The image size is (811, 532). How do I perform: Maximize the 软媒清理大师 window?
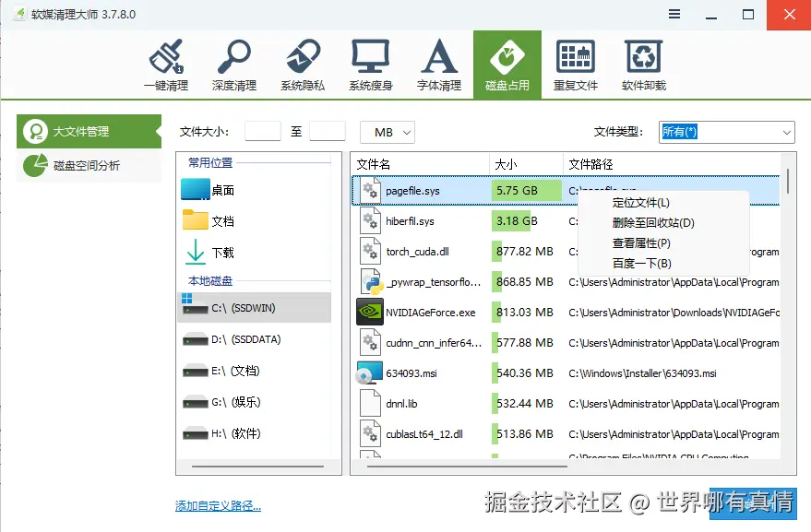click(748, 15)
